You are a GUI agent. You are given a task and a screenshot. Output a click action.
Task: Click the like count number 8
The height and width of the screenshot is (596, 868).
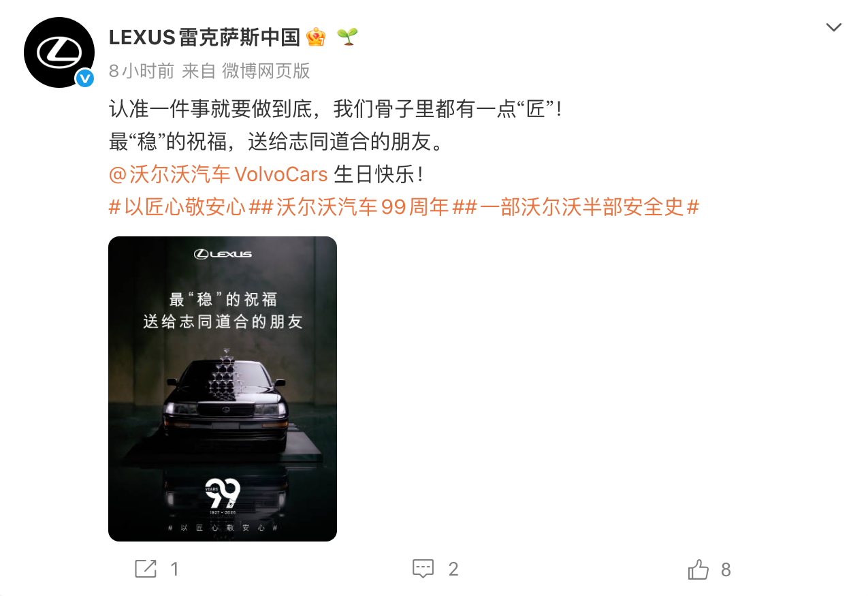point(726,569)
